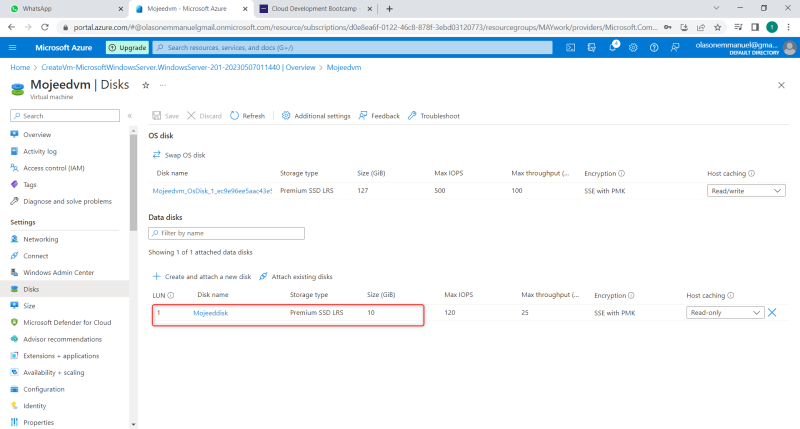Close the Mojeedvm Disks blade
Screen dimensions: 800x429
pyautogui.click(x=781, y=85)
